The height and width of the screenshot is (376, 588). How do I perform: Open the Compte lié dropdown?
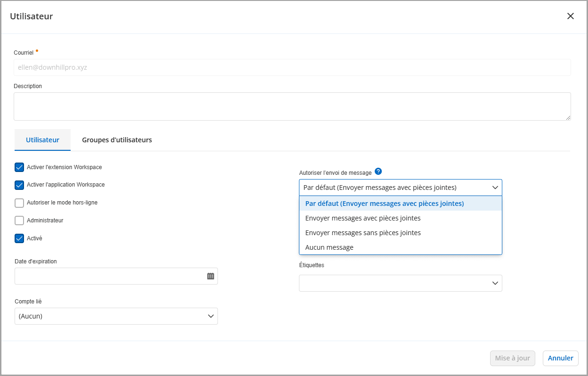[x=210, y=316]
